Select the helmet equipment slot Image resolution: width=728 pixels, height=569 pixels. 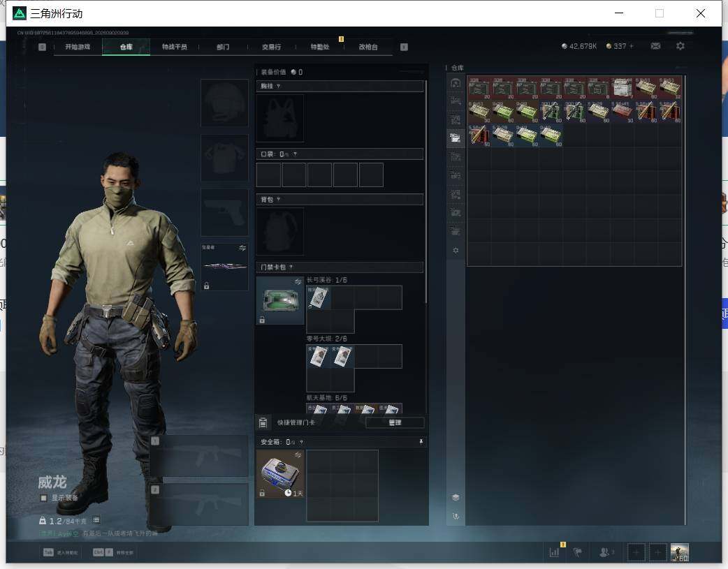pos(224,103)
